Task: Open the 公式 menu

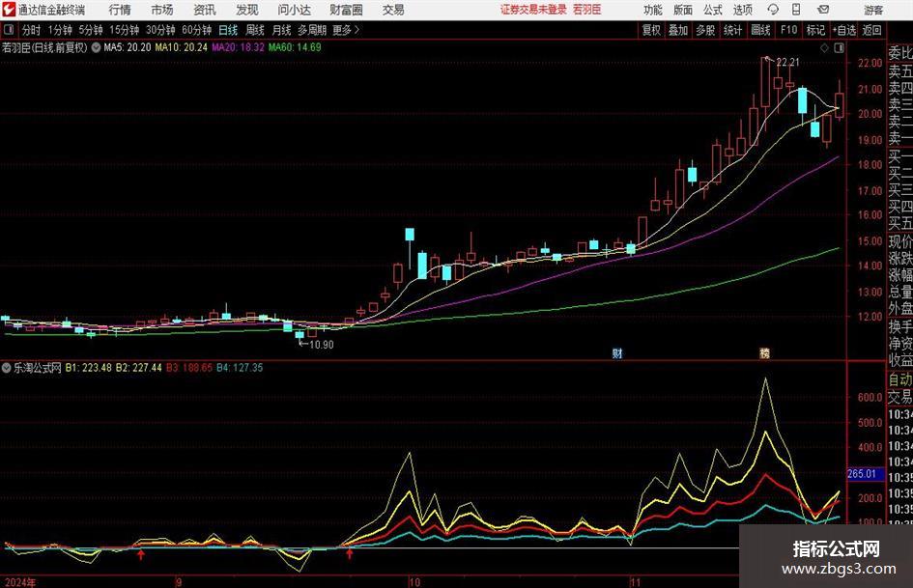Action: point(713,10)
